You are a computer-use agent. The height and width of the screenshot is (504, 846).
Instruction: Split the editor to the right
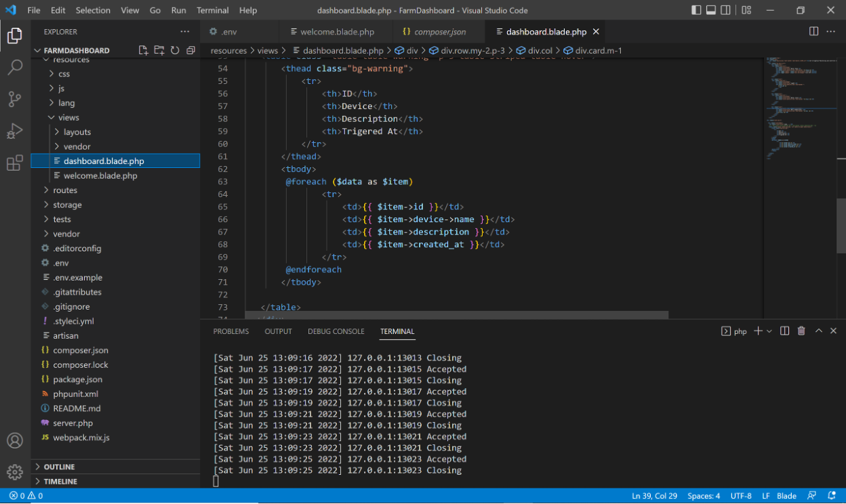(813, 32)
